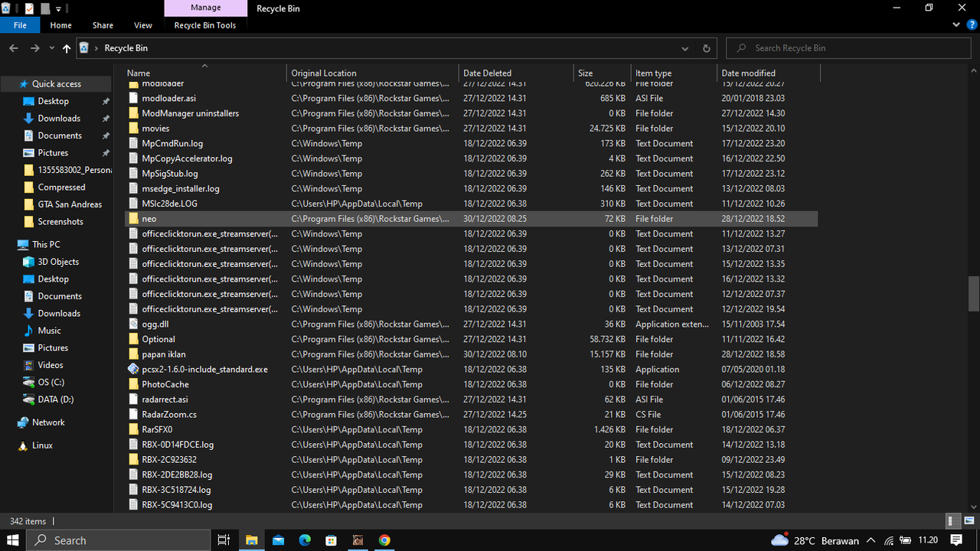Open the notification center icon
Screen dimensions: 980x551
[956, 540]
